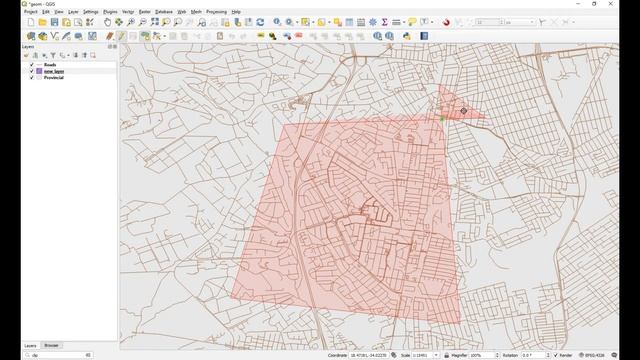The width and height of the screenshot is (640, 360).
Task: Open the Plugins menu
Action: (110, 12)
